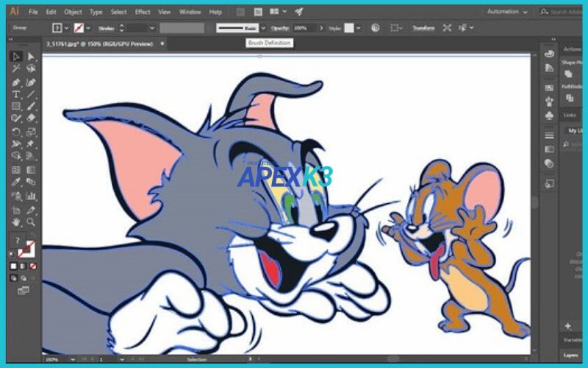Select the Symbol Sprayer tool
This screenshot has height=368, width=588.
tap(16, 196)
